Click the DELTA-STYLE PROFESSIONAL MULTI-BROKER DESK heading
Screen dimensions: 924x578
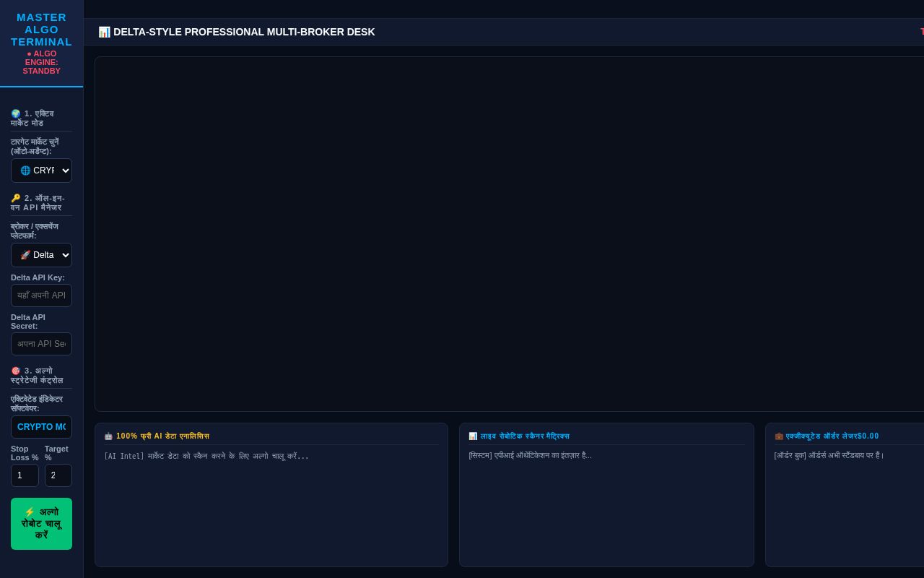[x=244, y=32]
